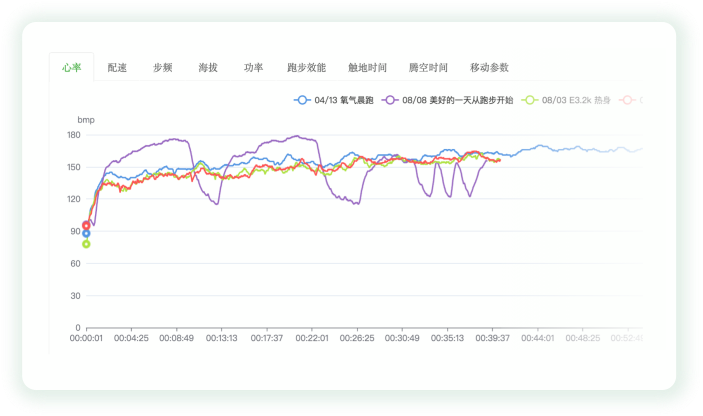Open the 功率 power tab

coord(253,67)
